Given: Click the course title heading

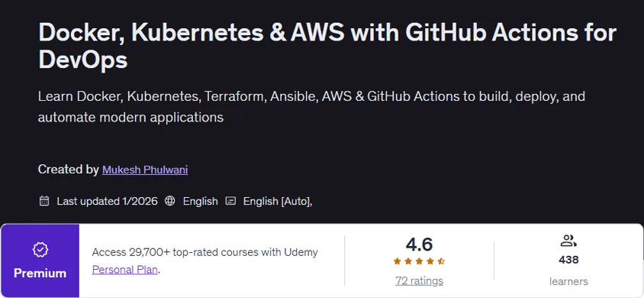Looking at the screenshot, I should (327, 47).
